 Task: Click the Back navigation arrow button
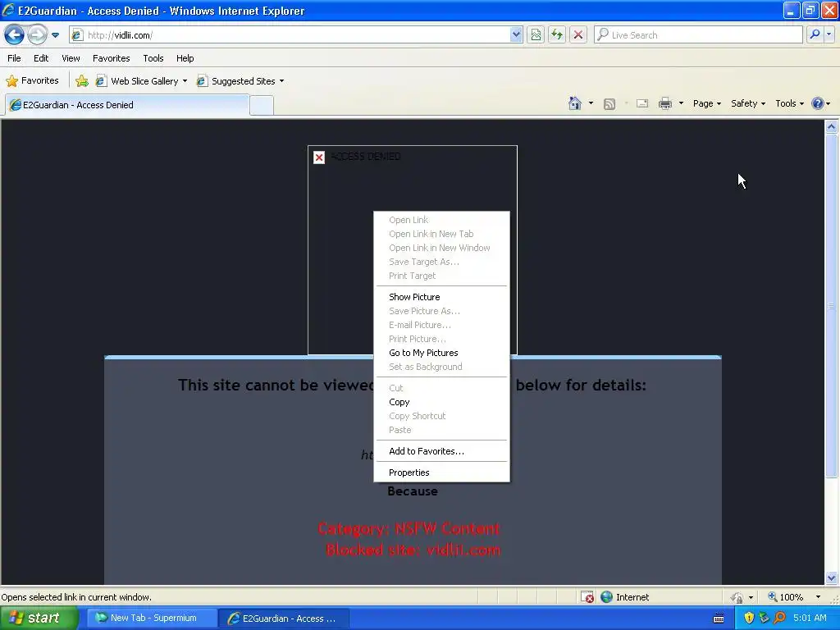click(15, 34)
